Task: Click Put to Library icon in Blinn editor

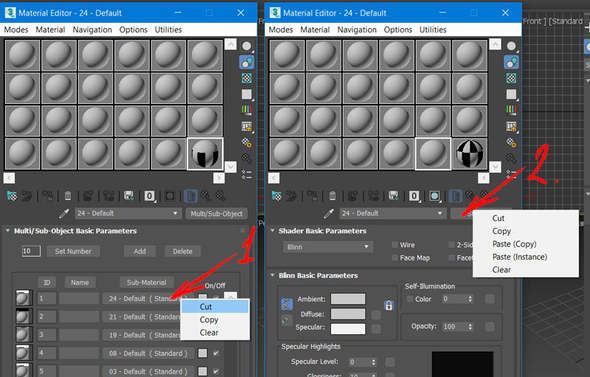Action: [393, 196]
